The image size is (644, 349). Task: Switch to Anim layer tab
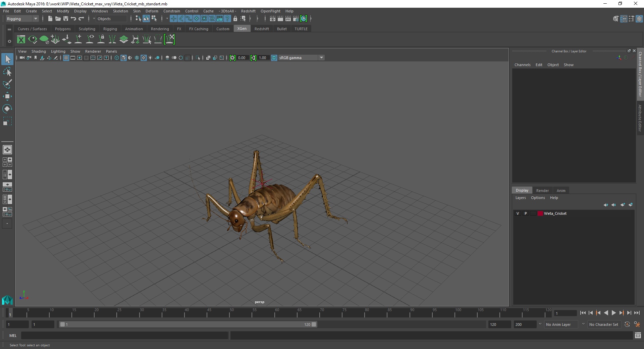pyautogui.click(x=561, y=190)
